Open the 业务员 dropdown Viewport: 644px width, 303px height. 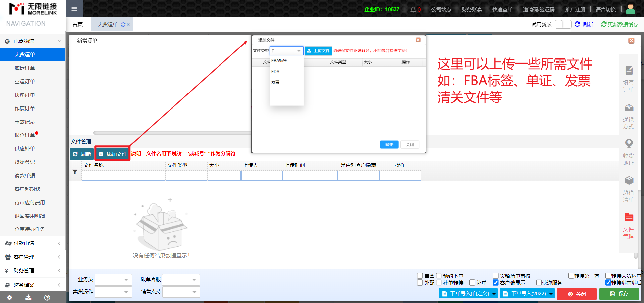(x=113, y=279)
